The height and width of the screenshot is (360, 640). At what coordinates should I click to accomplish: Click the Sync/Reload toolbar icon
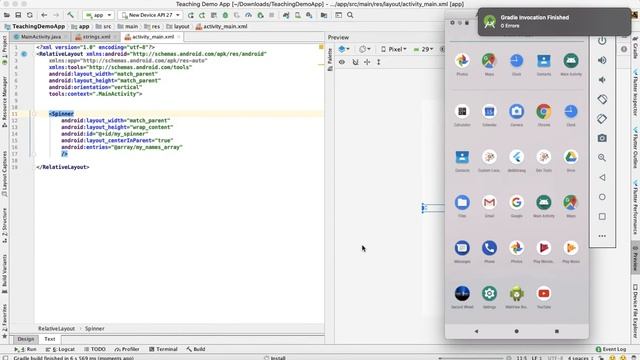(x=30, y=15)
